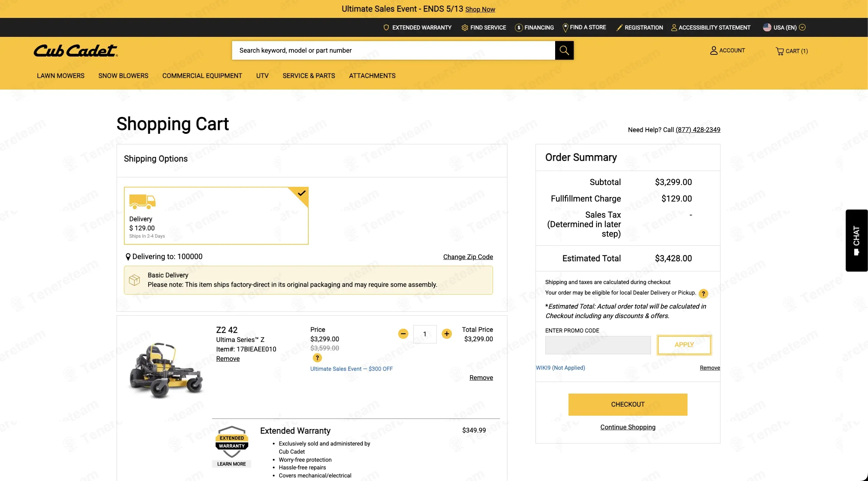
Task: Open the Snow Blowers menu
Action: tap(123, 76)
